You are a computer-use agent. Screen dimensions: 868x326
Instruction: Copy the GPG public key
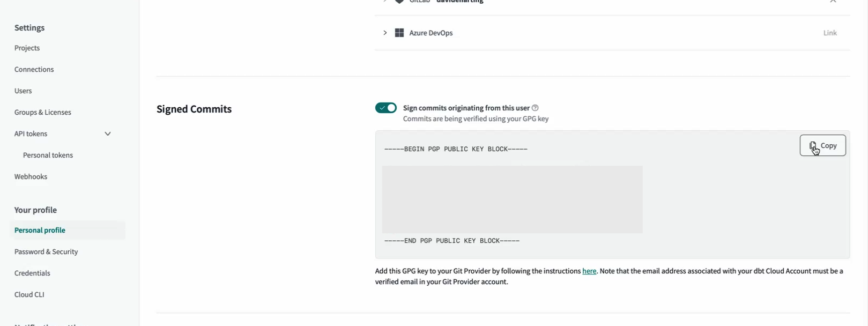click(822, 145)
